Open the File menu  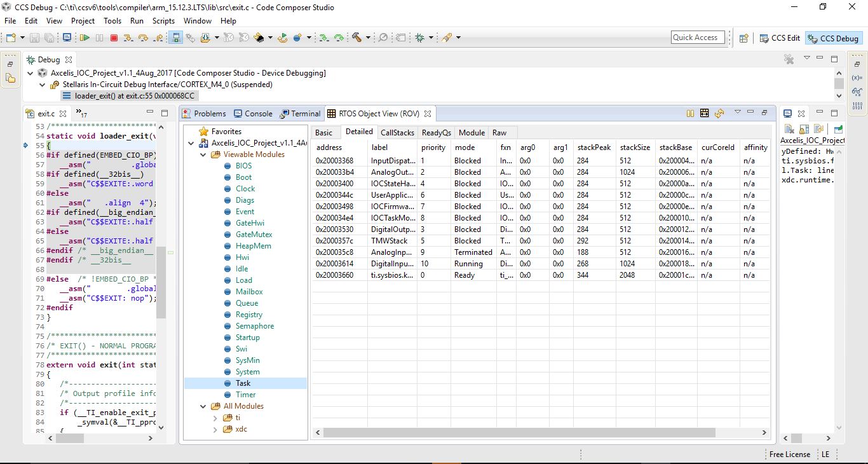(10, 20)
